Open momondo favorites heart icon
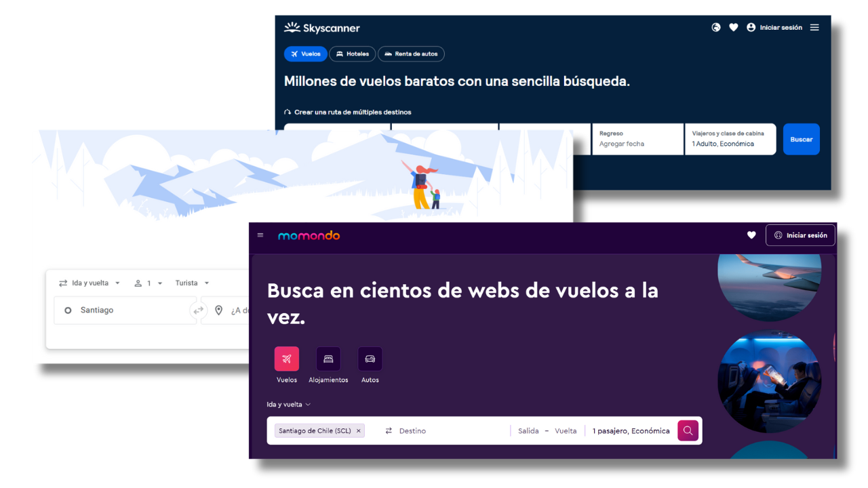 point(751,235)
